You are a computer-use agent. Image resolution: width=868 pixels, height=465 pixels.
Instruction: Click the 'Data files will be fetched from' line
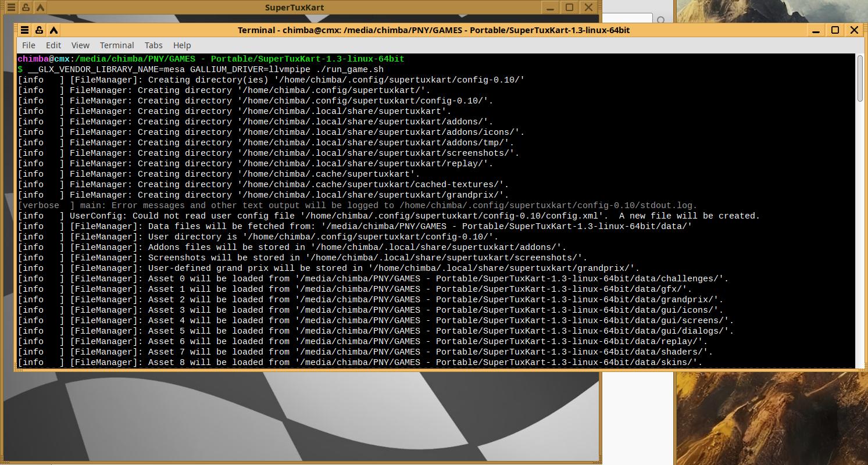pyautogui.click(x=355, y=226)
